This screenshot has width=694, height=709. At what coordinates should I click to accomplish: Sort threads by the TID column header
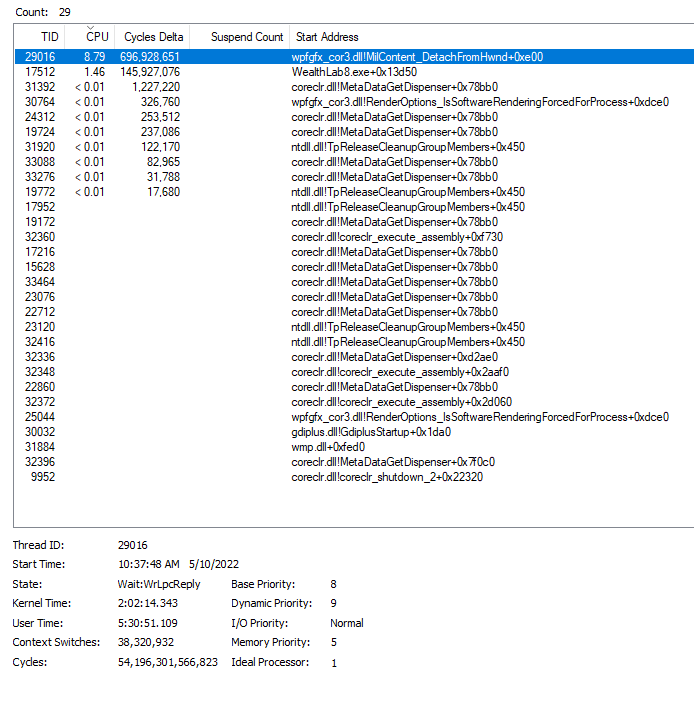[x=48, y=37]
